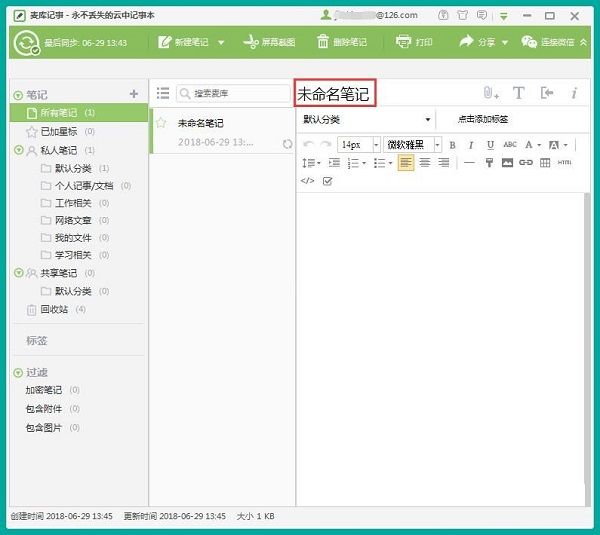
Task: Open the 分享 dropdown arrow
Action: click(x=505, y=42)
